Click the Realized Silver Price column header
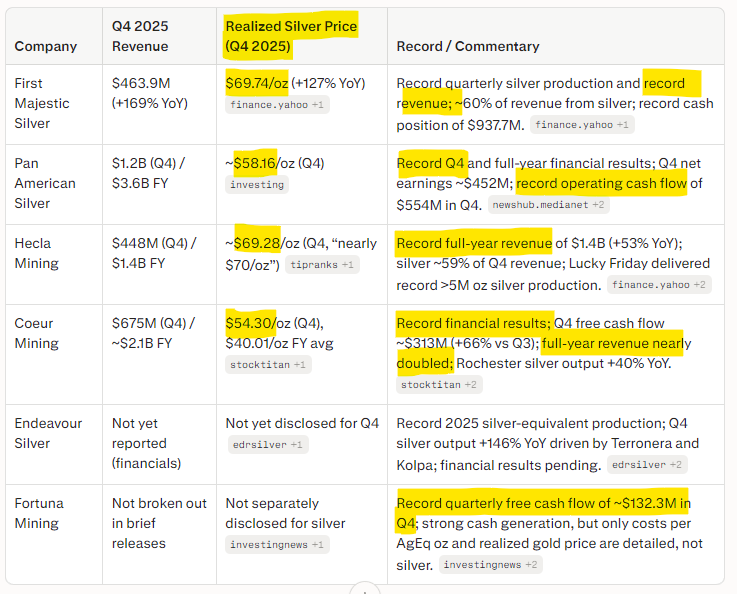The width and height of the screenshot is (737, 594). point(291,36)
